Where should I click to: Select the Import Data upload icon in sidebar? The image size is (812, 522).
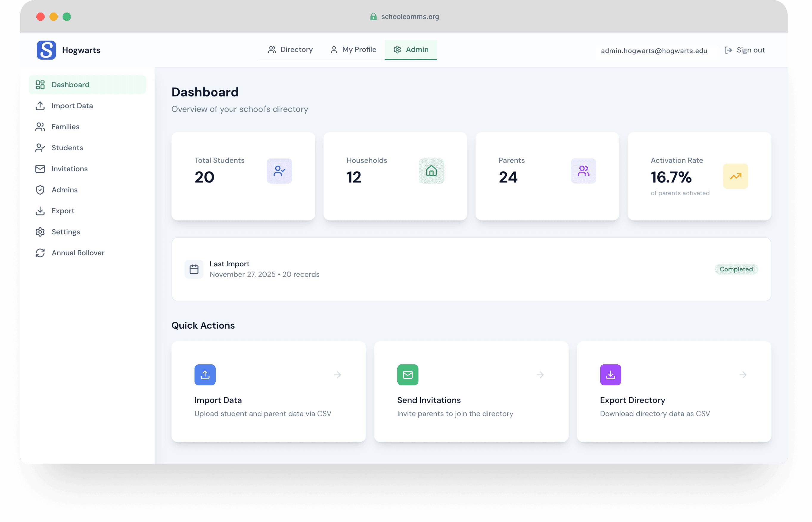40,106
